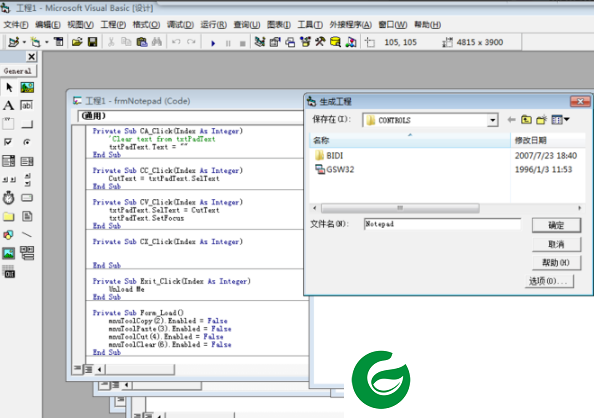Open the Object Browser icon
The height and width of the screenshot is (418, 594).
[x=305, y=42]
